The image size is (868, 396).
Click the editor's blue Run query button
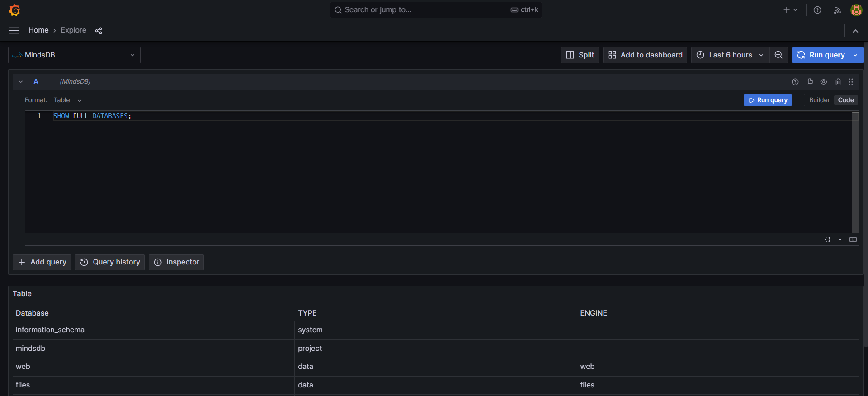point(768,100)
